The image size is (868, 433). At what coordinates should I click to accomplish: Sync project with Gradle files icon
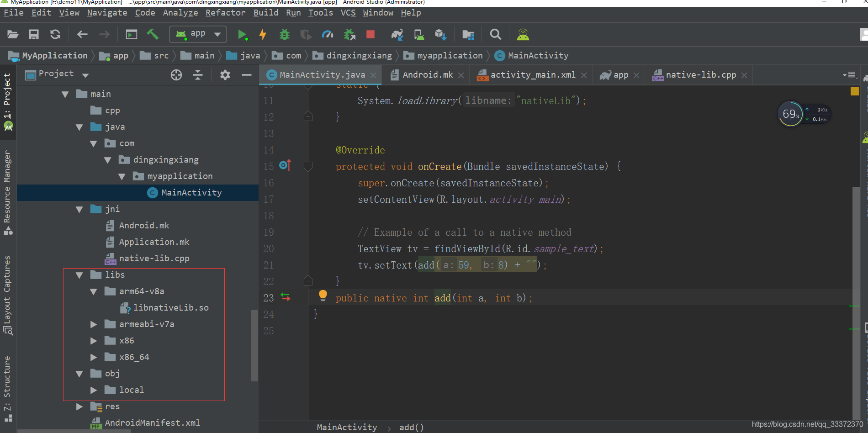397,34
